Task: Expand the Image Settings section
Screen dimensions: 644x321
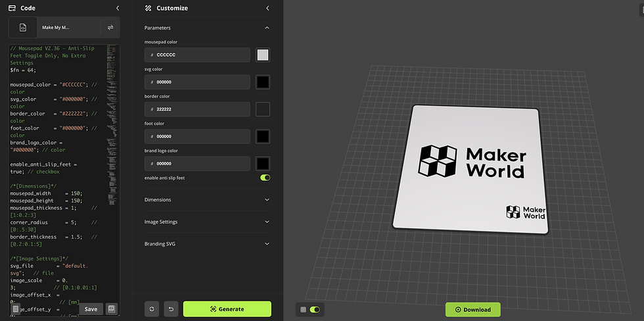Action: [x=208, y=222]
